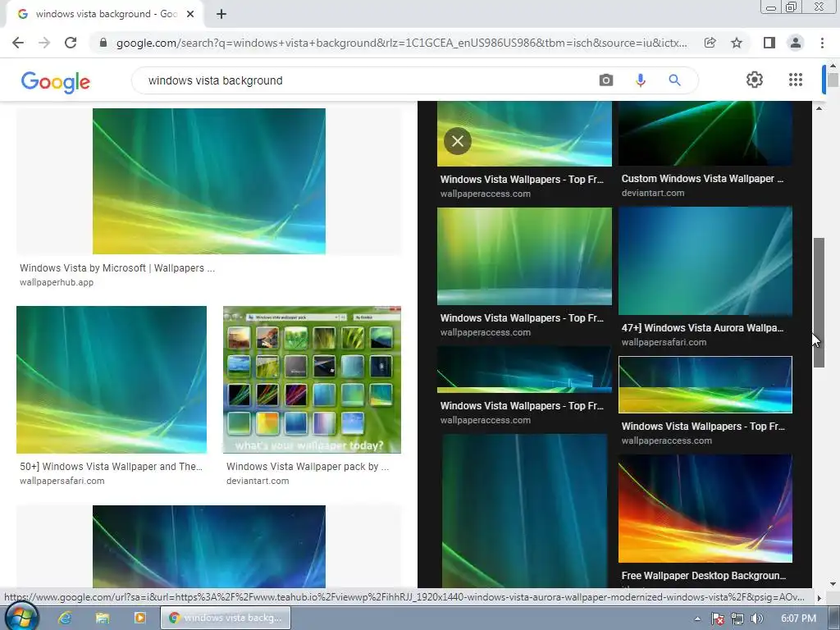Open the wallpaperhub.app source link
This screenshot has width=840, height=630.
pos(57,282)
